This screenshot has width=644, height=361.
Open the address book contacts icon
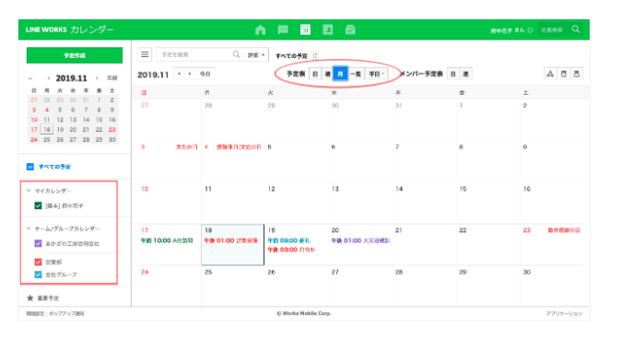point(328,29)
